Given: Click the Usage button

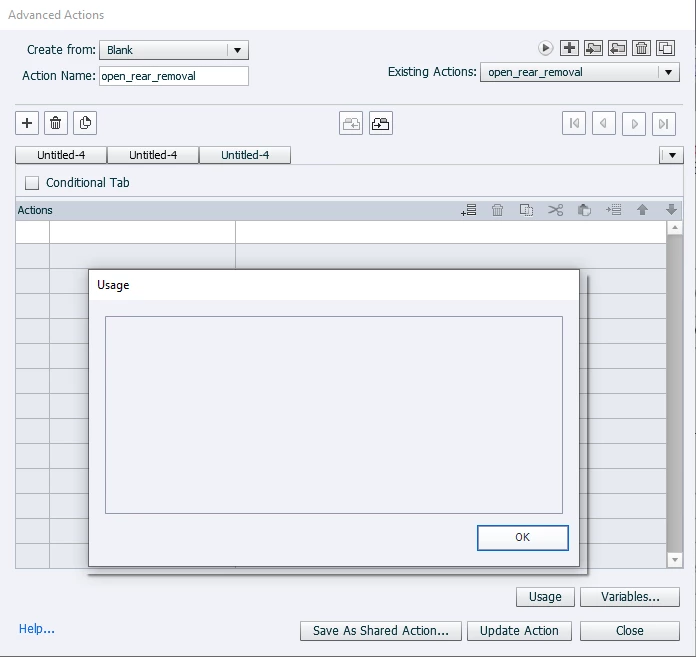Looking at the screenshot, I should coord(545,597).
